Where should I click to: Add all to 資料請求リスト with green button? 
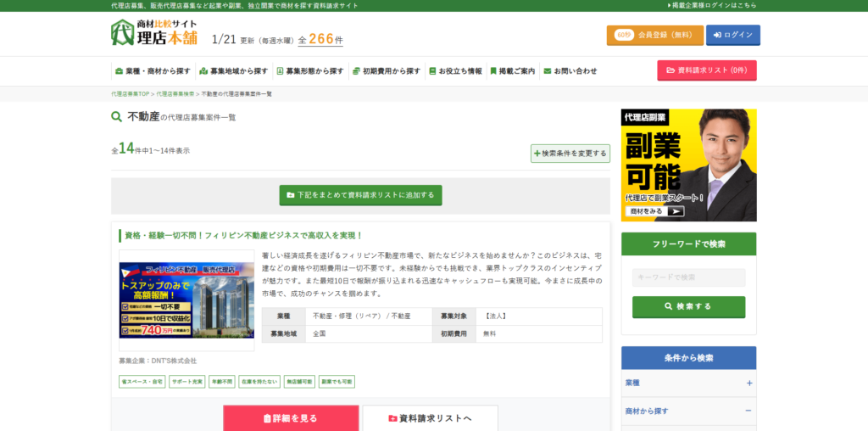[x=360, y=195]
